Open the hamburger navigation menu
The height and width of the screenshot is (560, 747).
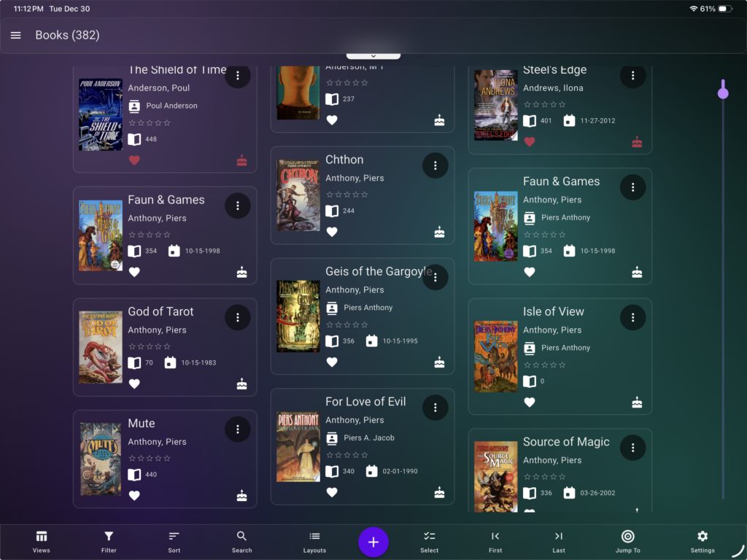coord(15,35)
